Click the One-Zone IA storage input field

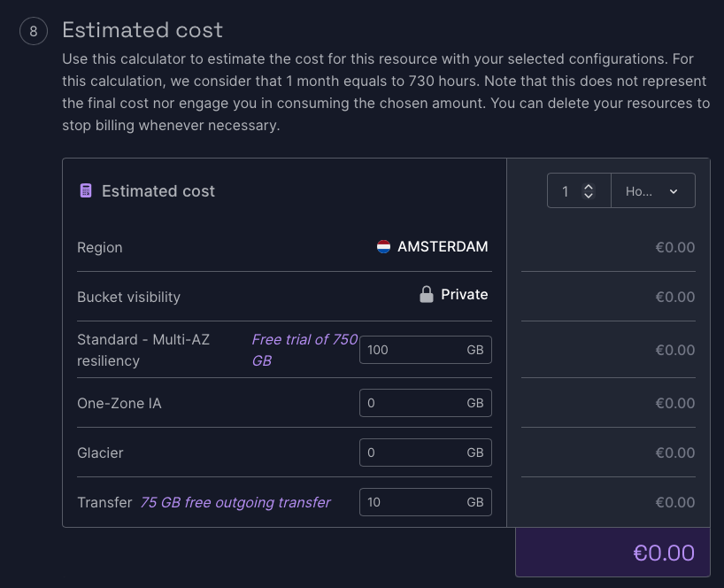tap(411, 403)
